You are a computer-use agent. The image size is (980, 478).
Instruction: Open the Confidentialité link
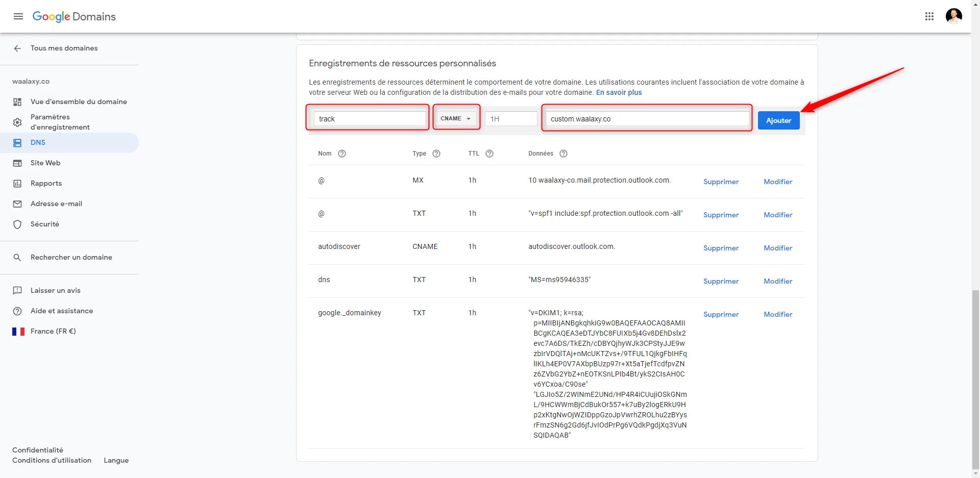[x=38, y=450]
